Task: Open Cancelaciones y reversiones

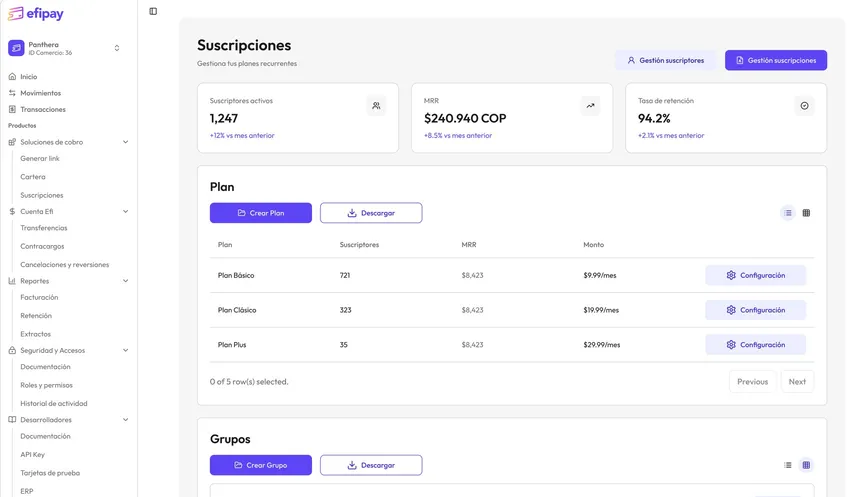Action: (64, 264)
